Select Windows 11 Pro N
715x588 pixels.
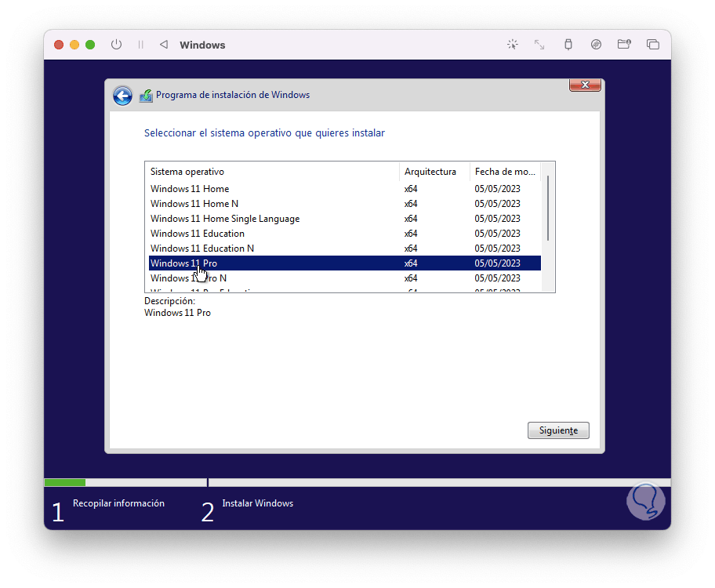[345, 278]
